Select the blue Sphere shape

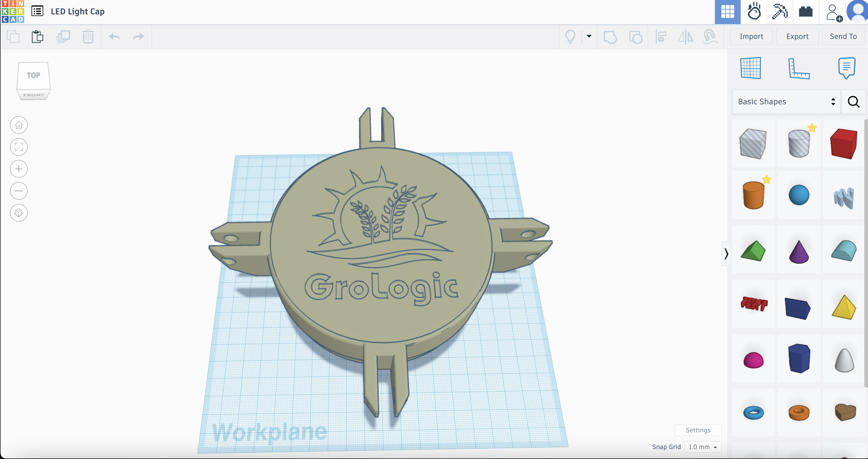tap(799, 195)
